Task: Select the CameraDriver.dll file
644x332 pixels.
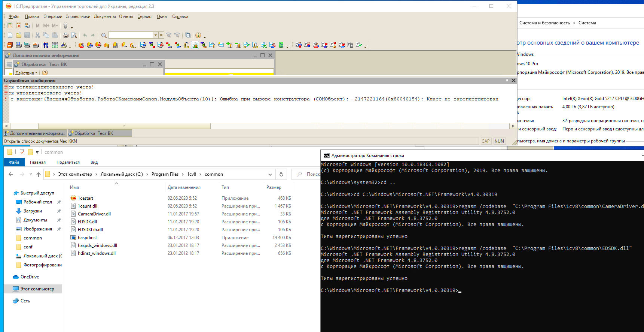Action: point(94,214)
